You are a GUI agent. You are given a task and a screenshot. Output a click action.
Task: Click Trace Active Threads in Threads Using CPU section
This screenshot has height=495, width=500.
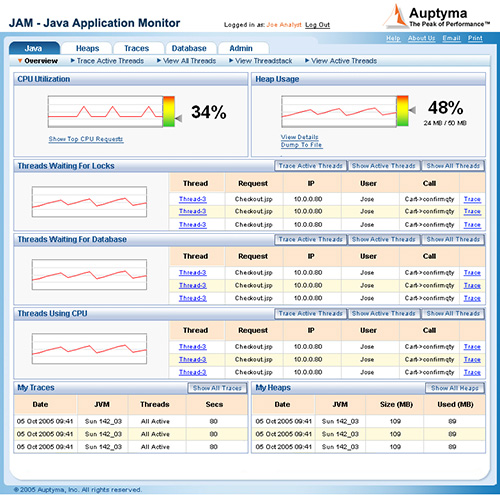(x=311, y=313)
